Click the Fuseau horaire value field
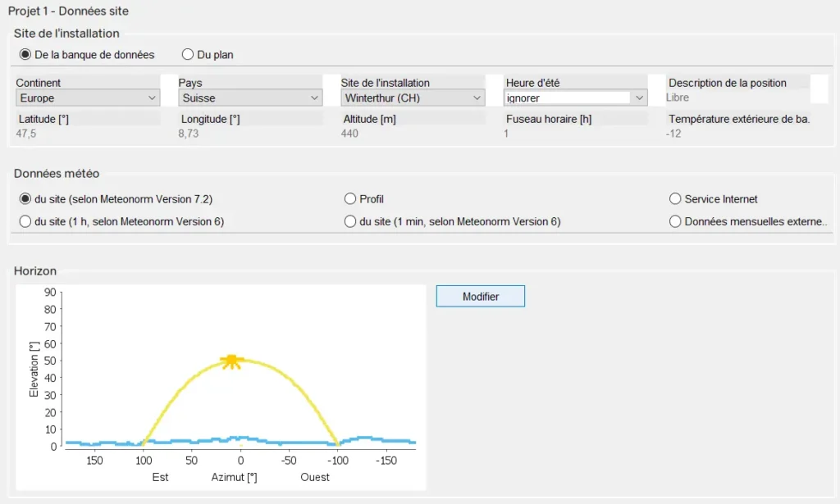Screen dimensions: 840x504 tap(574, 134)
